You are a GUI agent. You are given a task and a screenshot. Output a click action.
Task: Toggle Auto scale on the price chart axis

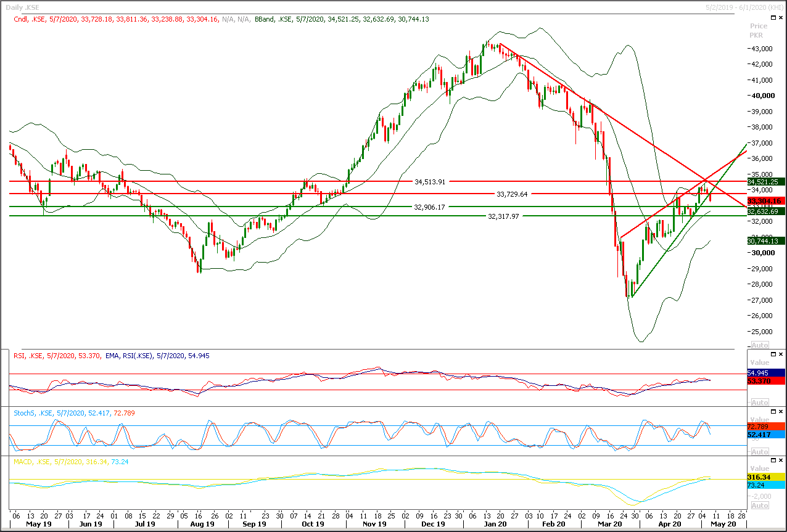[760, 345]
